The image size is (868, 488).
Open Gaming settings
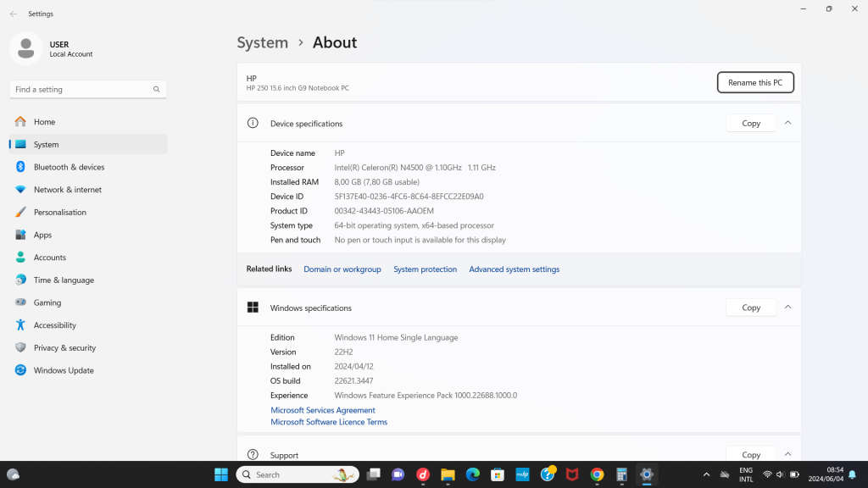pyautogui.click(x=47, y=302)
